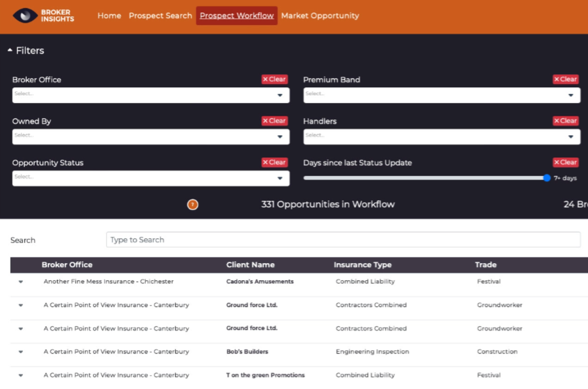This screenshot has height=389, width=588.
Task: Click Festival trade in T on the green row
Action: (x=489, y=375)
